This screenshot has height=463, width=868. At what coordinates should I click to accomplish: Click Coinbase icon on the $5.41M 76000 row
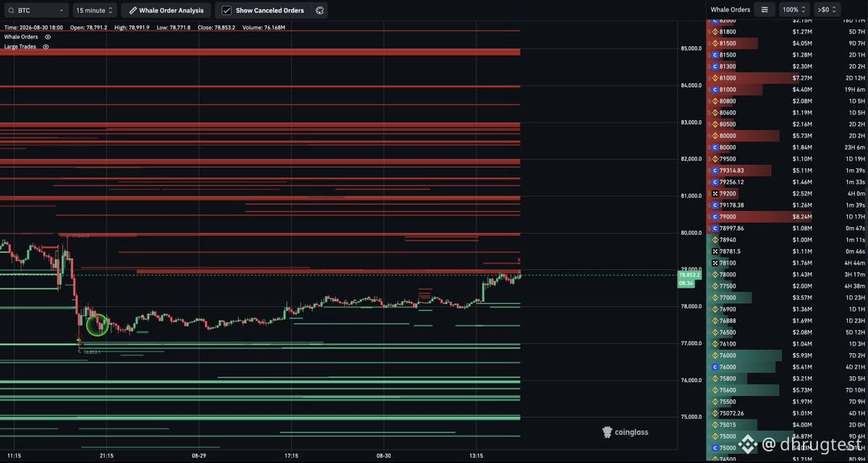pyautogui.click(x=714, y=368)
